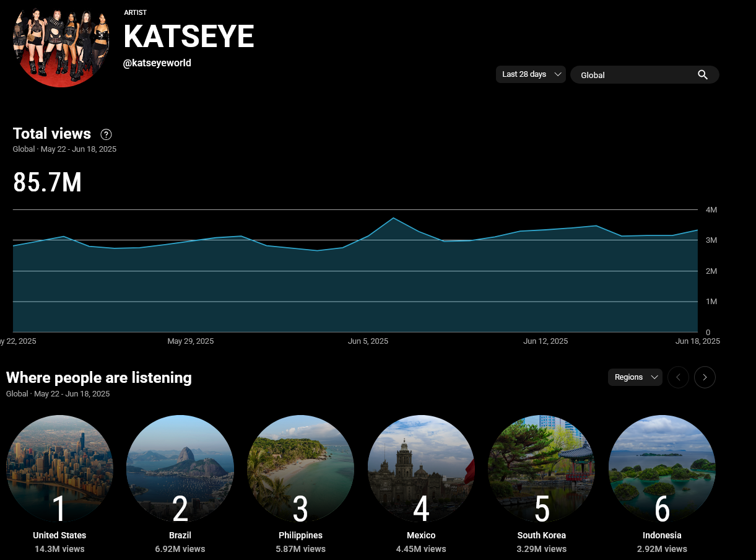The width and height of the screenshot is (756, 560).
Task: Select the Brazil region thumbnail
Action: click(180, 468)
